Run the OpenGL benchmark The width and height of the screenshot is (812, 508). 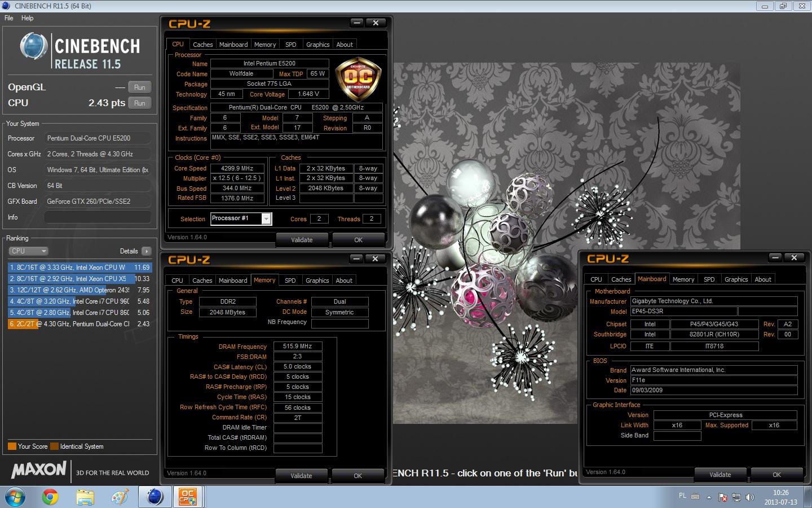(140, 87)
